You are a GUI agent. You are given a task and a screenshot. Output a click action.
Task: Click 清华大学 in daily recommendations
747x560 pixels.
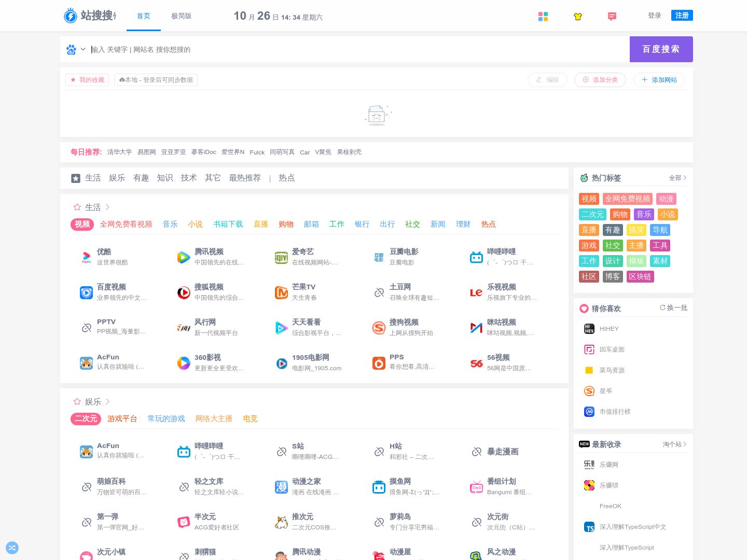tap(120, 152)
